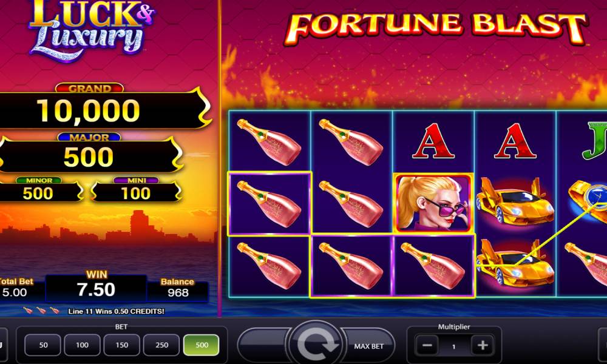Choose the 150 bet amount

[x=122, y=345]
